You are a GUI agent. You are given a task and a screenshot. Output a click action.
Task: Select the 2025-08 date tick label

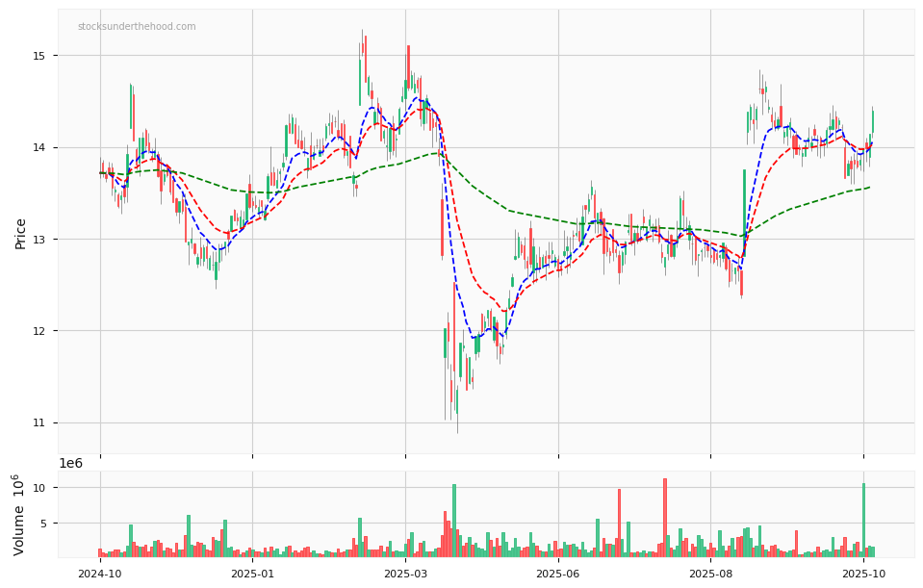click(x=710, y=574)
